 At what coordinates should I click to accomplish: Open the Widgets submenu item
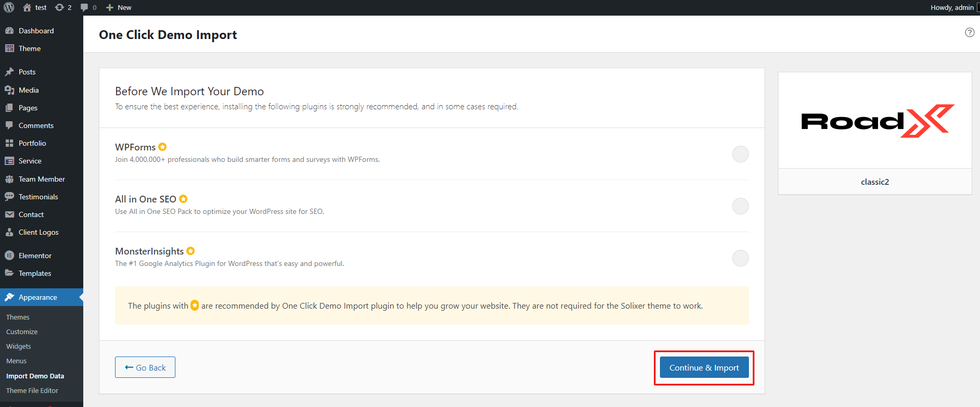pyautogui.click(x=19, y=346)
